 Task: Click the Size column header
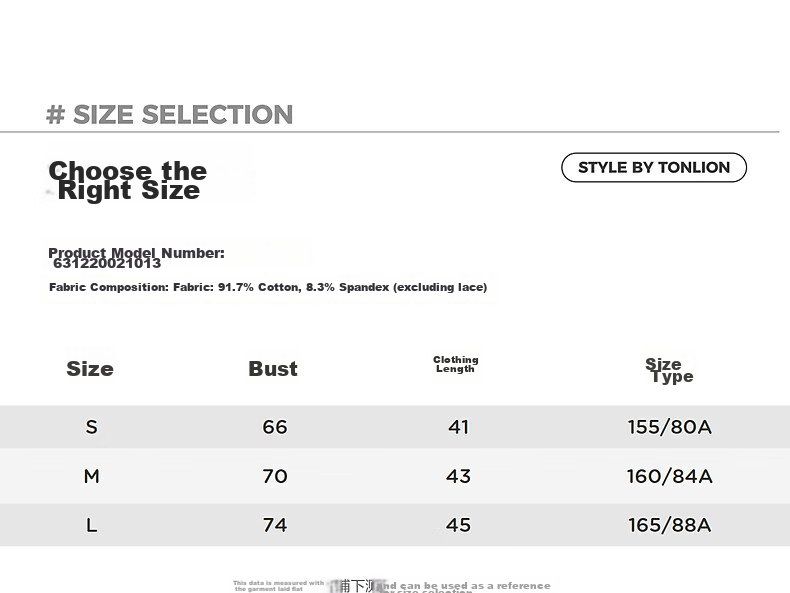90,369
